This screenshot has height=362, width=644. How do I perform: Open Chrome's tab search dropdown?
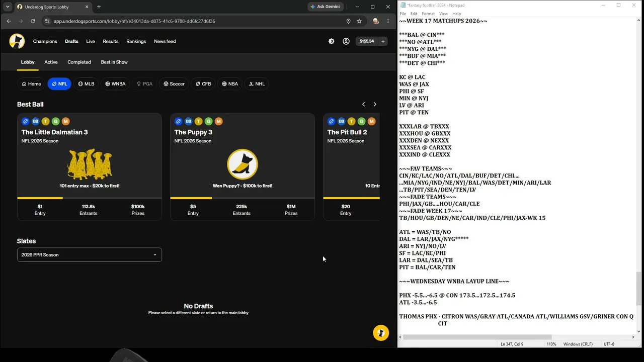pyautogui.click(x=8, y=7)
